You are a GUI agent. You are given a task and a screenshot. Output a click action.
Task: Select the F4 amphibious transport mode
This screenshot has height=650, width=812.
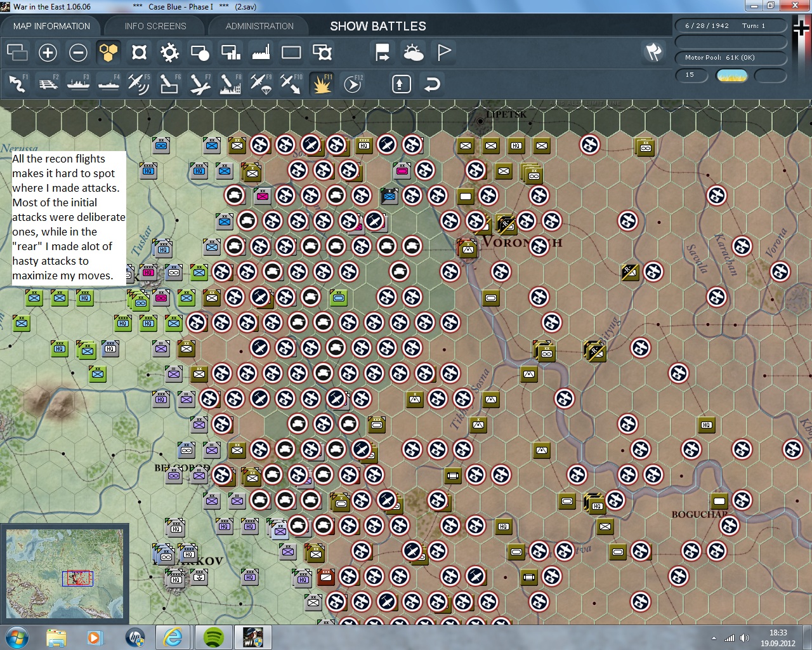coord(108,84)
